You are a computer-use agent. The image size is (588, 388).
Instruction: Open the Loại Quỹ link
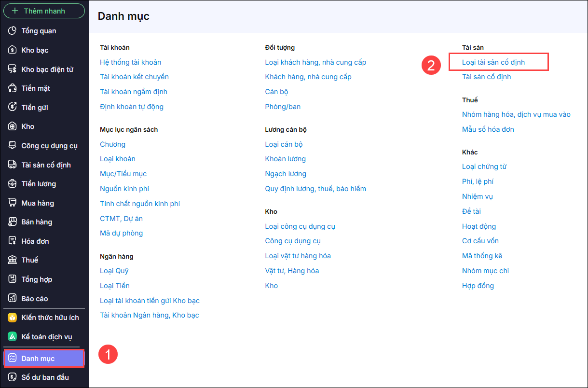114,271
